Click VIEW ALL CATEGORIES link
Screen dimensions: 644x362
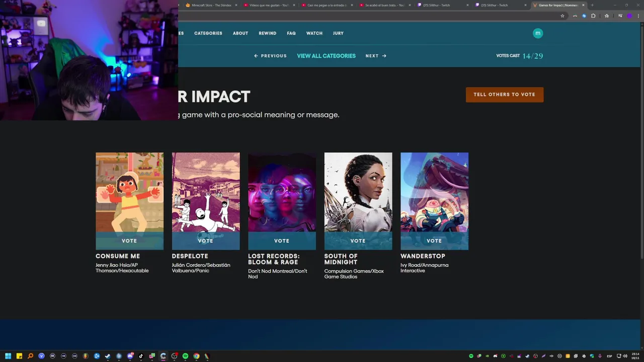click(326, 56)
